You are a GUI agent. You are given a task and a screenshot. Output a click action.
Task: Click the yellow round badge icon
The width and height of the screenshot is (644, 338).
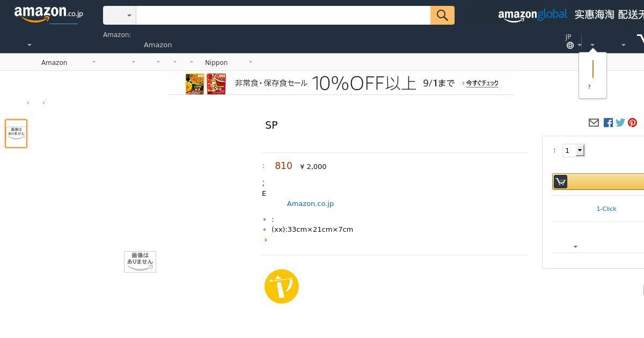coord(282,286)
